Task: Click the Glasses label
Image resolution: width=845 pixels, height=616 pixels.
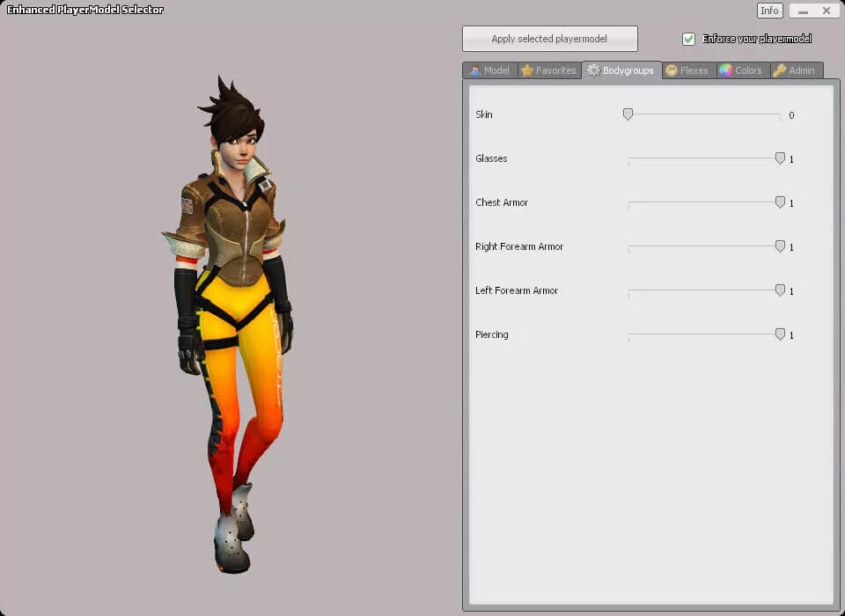Action: pos(491,158)
